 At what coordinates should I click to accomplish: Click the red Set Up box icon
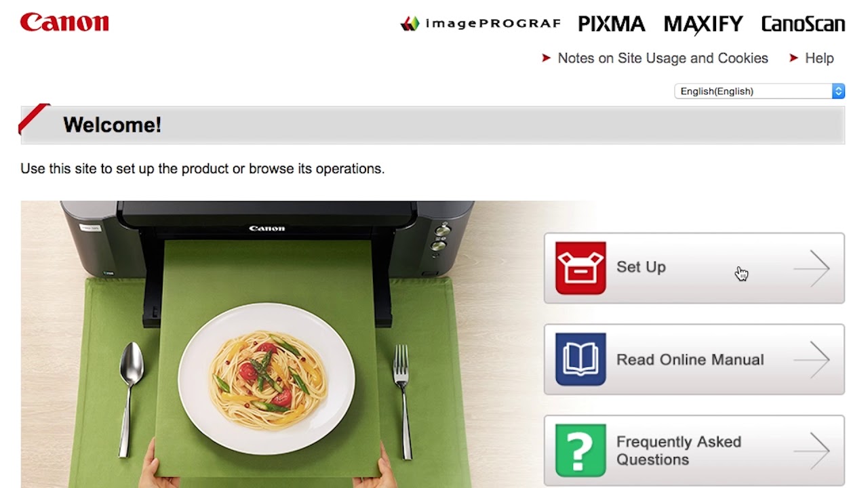click(580, 268)
